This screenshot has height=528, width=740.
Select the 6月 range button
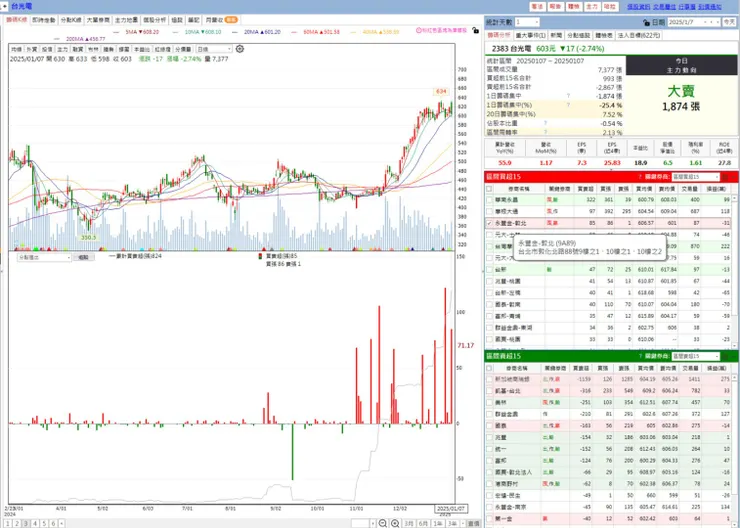(x=423, y=523)
